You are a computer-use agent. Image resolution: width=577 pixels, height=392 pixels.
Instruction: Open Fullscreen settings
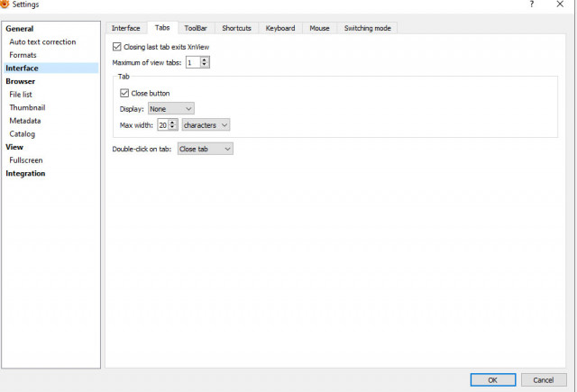pos(26,160)
